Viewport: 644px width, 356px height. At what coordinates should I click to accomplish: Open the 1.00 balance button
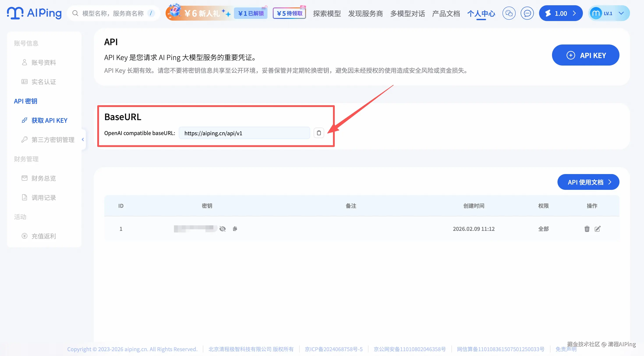pos(561,13)
